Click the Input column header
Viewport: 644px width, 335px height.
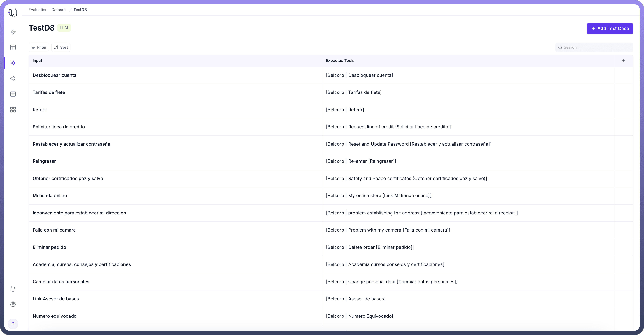(37, 61)
